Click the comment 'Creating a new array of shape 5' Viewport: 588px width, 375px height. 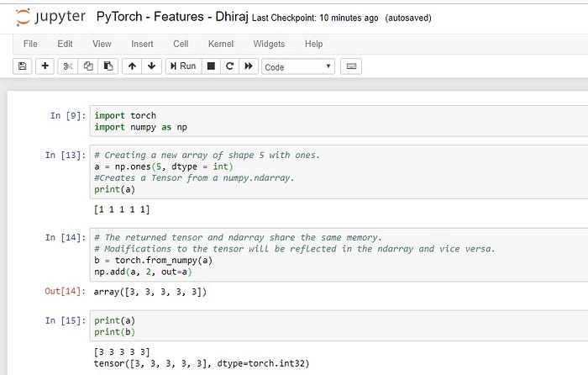coord(207,155)
